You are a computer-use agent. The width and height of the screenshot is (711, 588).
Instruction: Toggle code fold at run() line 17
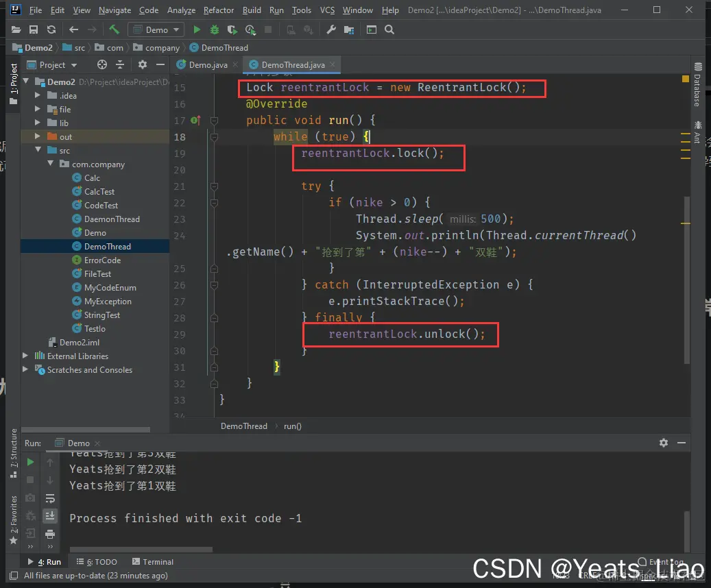pyautogui.click(x=215, y=121)
